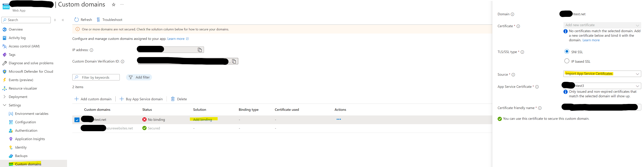
Task: Copy the Custom Domain Verification ID
Action: click(x=234, y=61)
